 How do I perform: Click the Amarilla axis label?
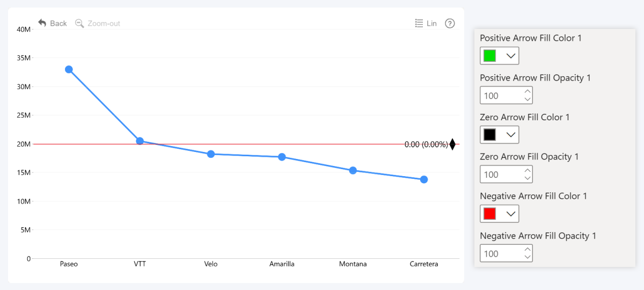tap(282, 264)
